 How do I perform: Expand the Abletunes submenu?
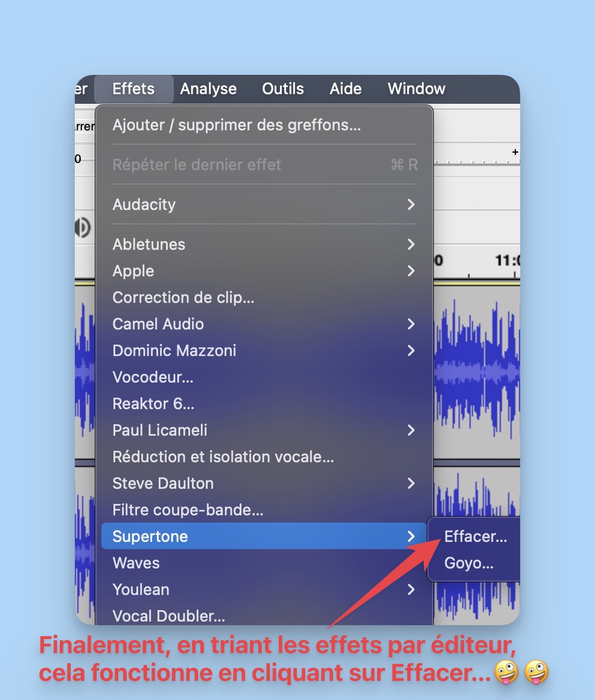264,244
